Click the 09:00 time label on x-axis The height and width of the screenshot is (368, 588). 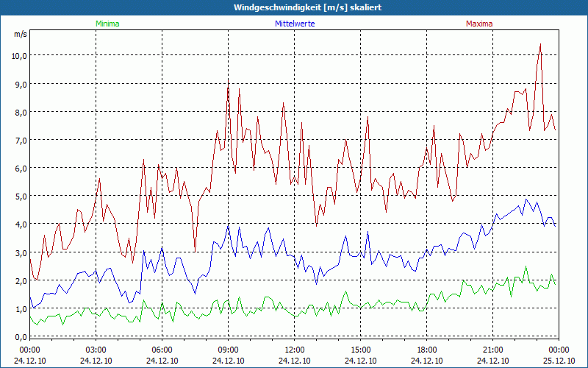point(228,350)
